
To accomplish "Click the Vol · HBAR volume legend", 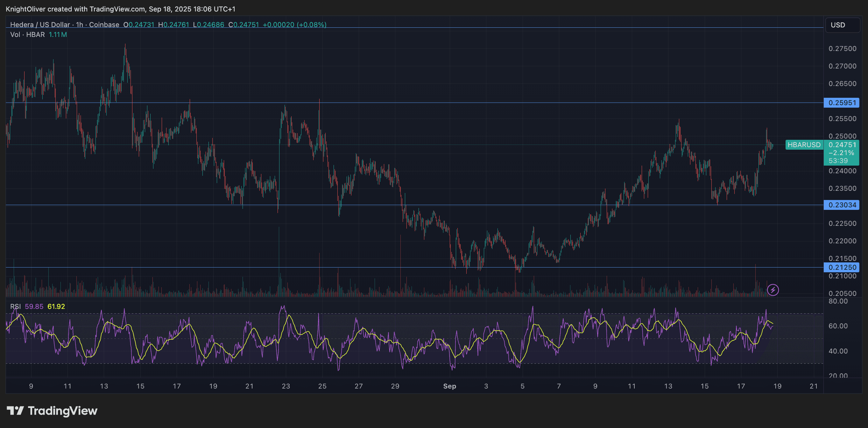I will 27,35.
